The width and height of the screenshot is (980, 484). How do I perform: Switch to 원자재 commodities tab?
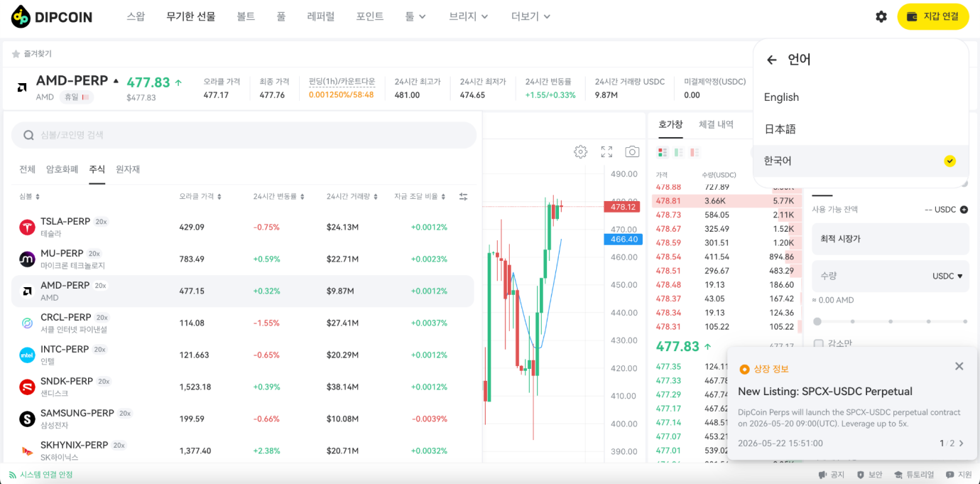pyautogui.click(x=128, y=169)
